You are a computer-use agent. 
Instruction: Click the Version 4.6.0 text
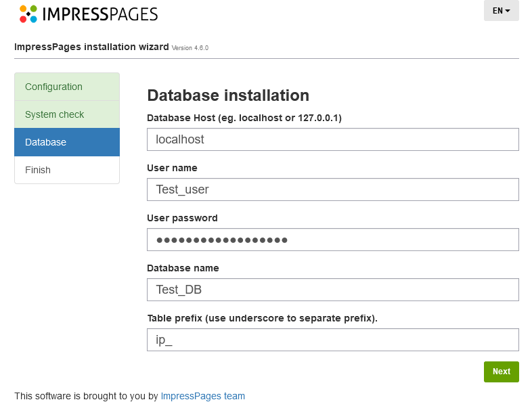pyautogui.click(x=190, y=48)
